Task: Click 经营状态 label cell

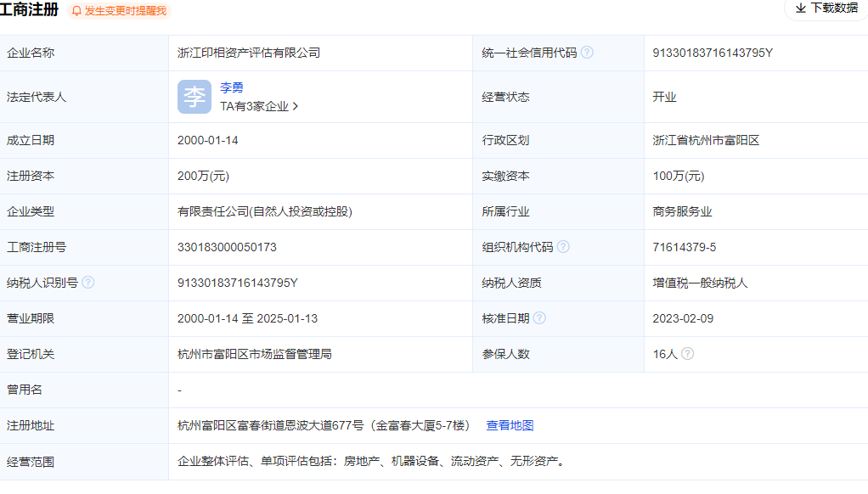Action: coord(558,97)
